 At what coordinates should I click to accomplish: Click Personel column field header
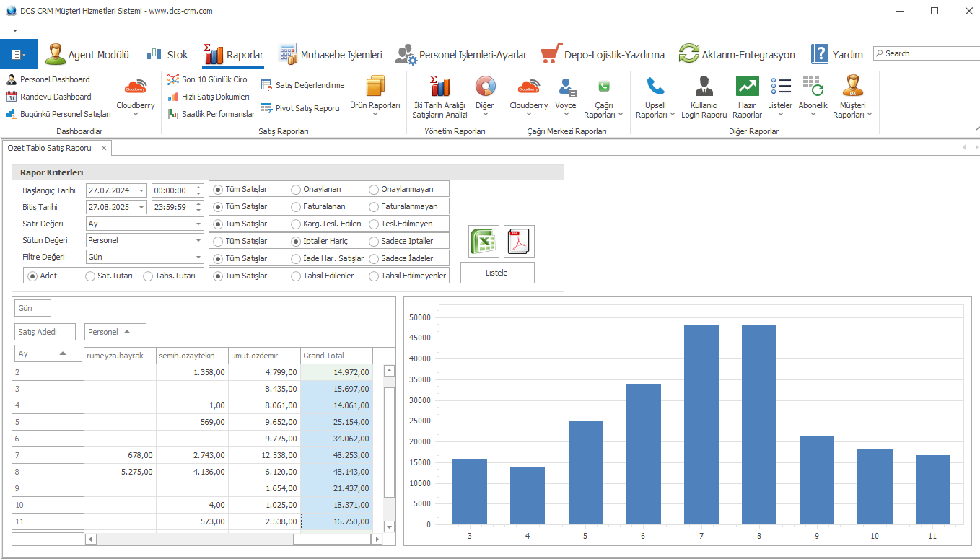tap(115, 332)
